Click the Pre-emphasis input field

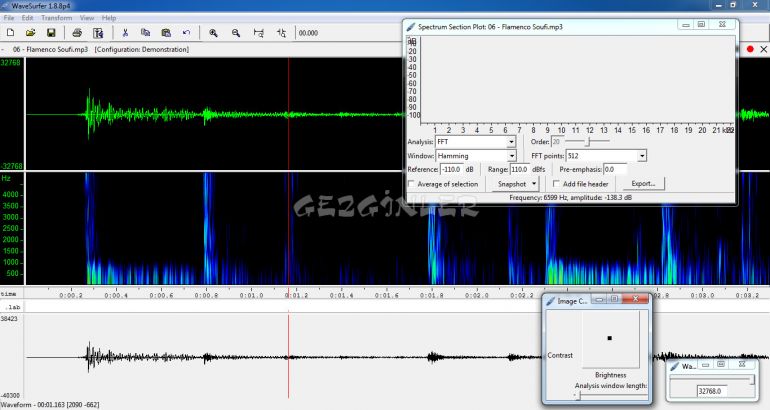pos(614,170)
